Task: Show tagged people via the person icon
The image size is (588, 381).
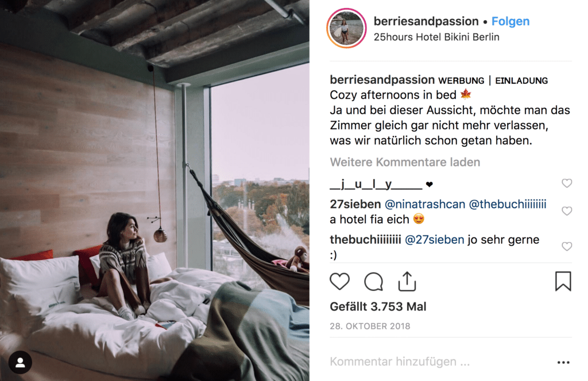Action: (20, 362)
